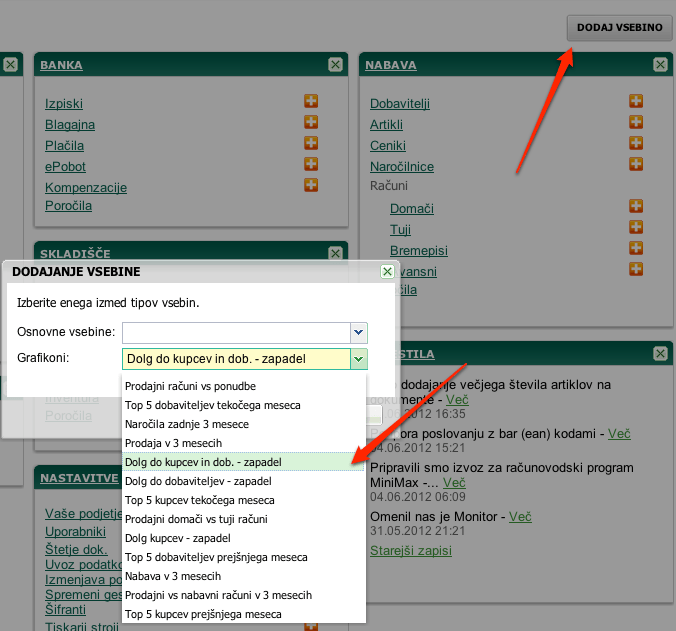Click plus icon beside Ceniki
676x631 pixels.
(x=636, y=143)
